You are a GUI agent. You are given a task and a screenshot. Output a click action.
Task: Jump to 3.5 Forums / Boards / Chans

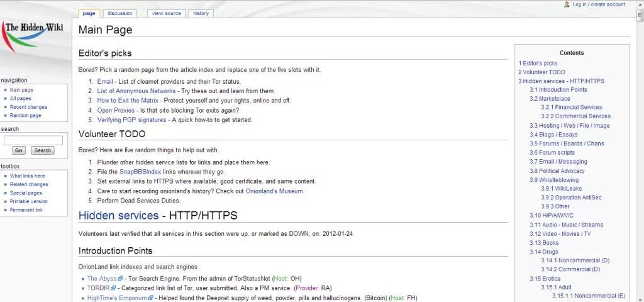pyautogui.click(x=567, y=143)
